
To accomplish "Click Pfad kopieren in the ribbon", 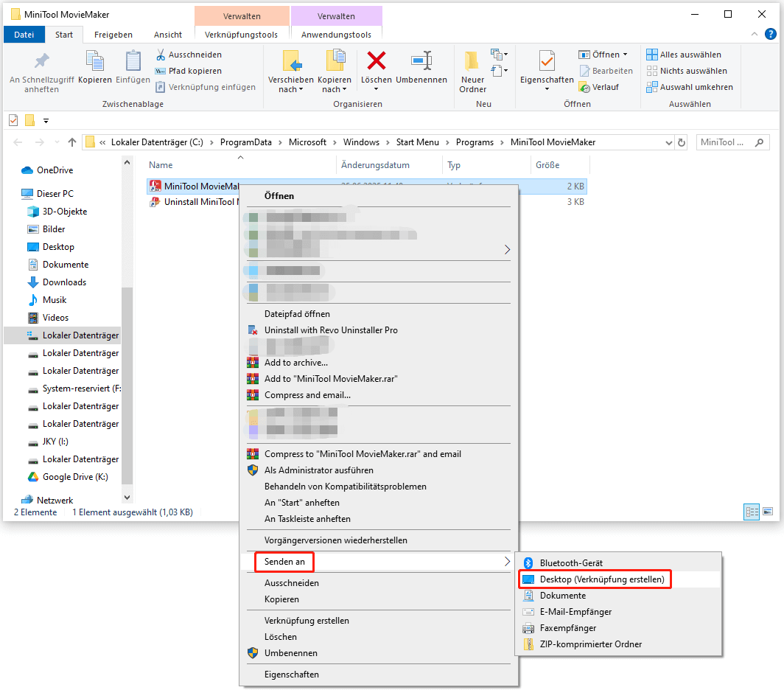I will [x=189, y=71].
